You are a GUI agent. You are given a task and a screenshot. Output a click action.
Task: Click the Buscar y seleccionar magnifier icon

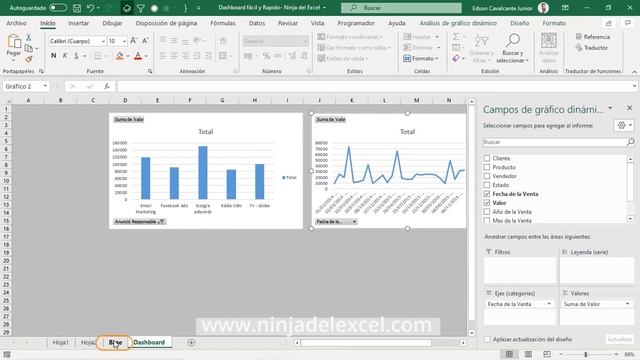tap(512, 41)
